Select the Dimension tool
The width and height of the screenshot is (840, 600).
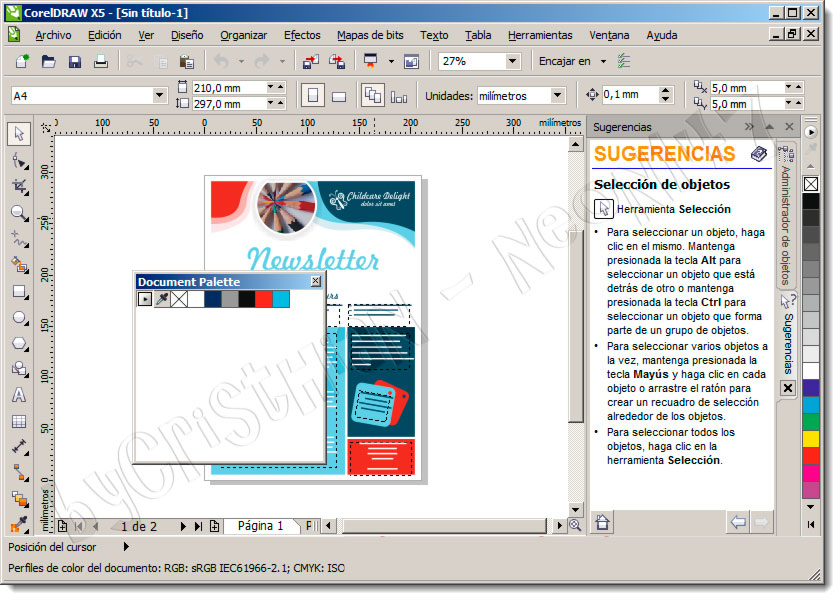[x=20, y=446]
